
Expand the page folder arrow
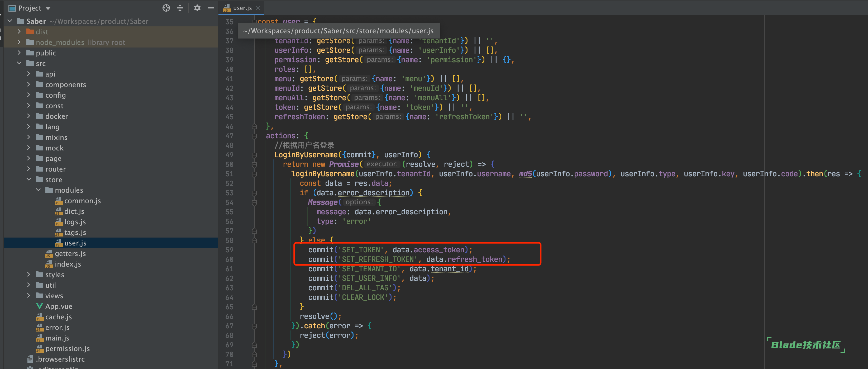(x=29, y=158)
